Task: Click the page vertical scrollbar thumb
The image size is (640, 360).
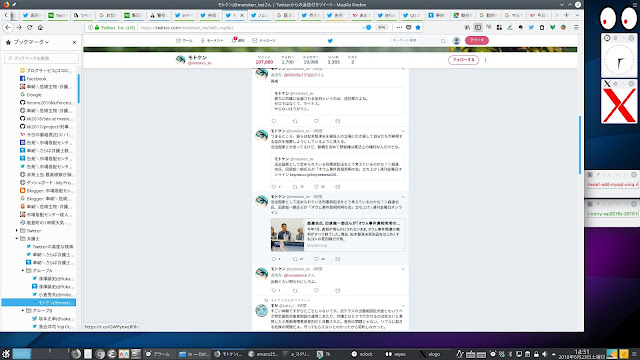Action: click(x=580, y=144)
